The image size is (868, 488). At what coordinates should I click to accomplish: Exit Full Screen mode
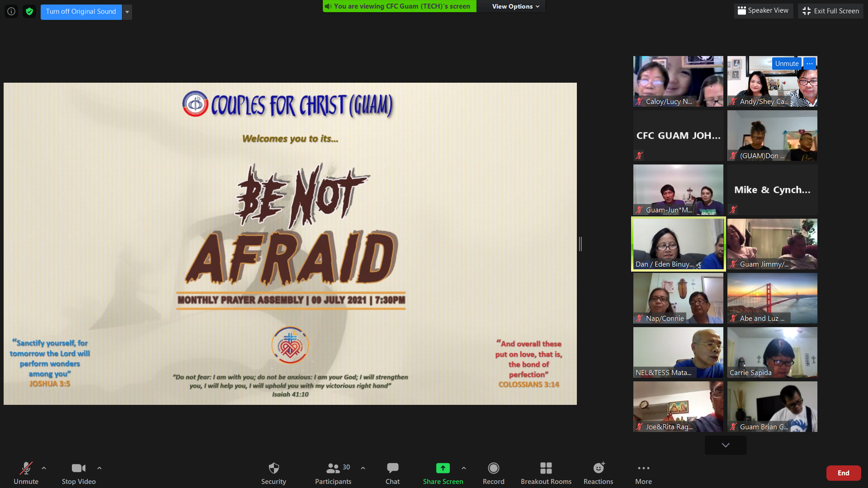tap(830, 11)
